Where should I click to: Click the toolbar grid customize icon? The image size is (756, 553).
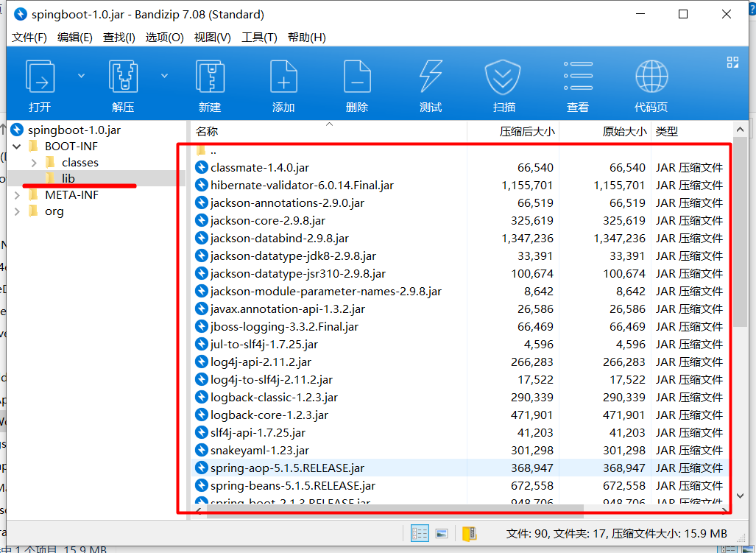(x=732, y=62)
